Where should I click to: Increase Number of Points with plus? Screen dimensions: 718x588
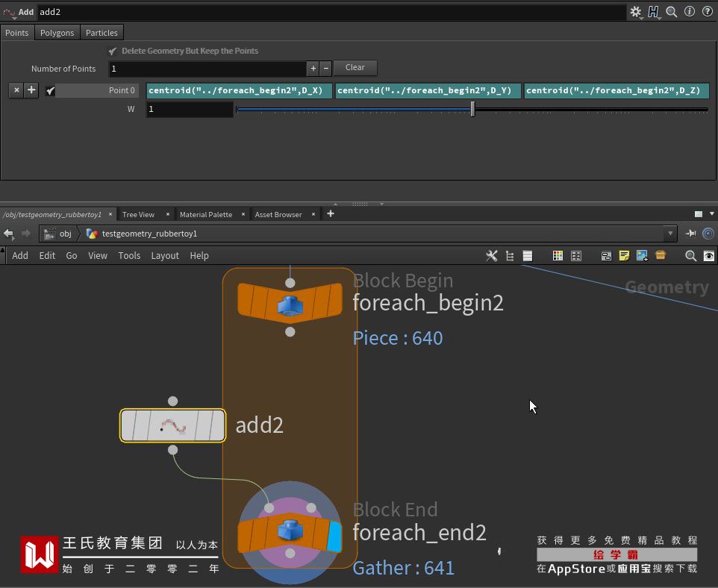[x=313, y=69]
